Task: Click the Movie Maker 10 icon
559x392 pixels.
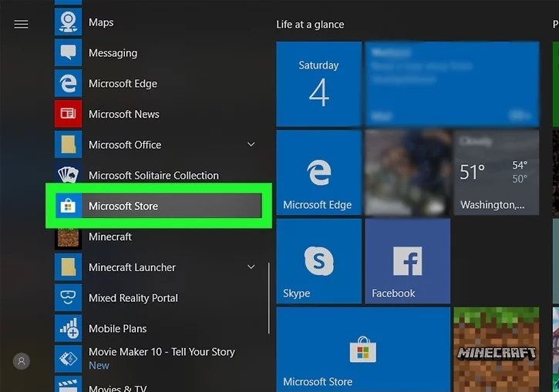Action: pyautogui.click(x=68, y=359)
